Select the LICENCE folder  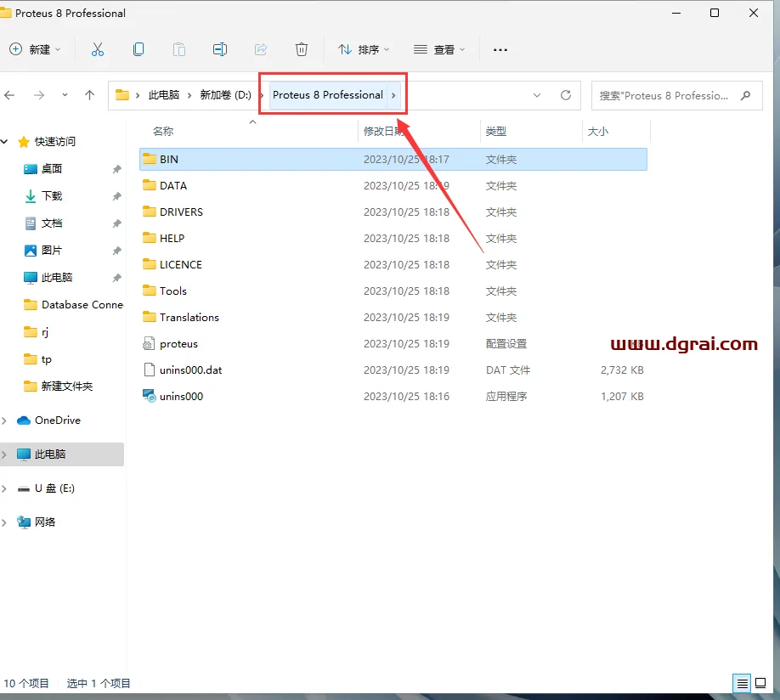pyautogui.click(x=393, y=265)
